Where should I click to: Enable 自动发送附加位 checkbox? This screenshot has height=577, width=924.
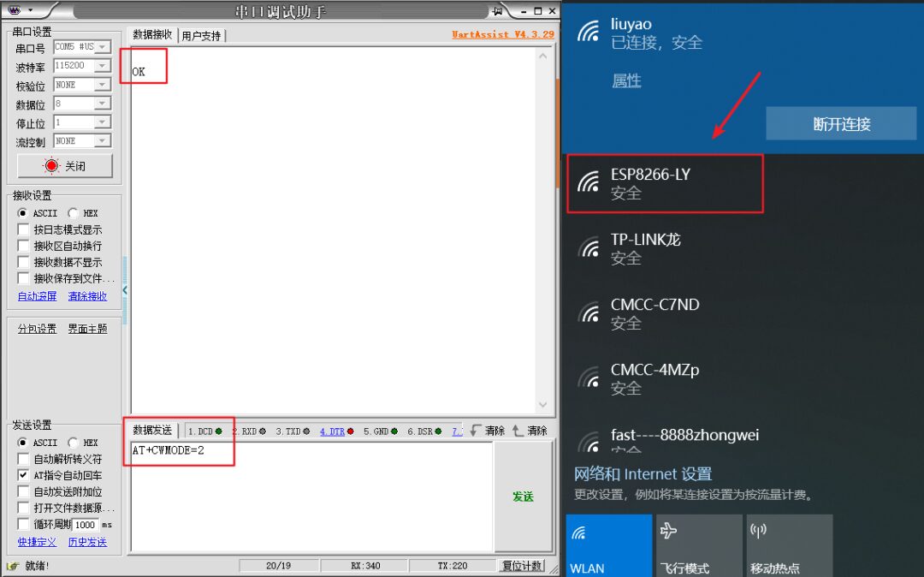point(24,491)
